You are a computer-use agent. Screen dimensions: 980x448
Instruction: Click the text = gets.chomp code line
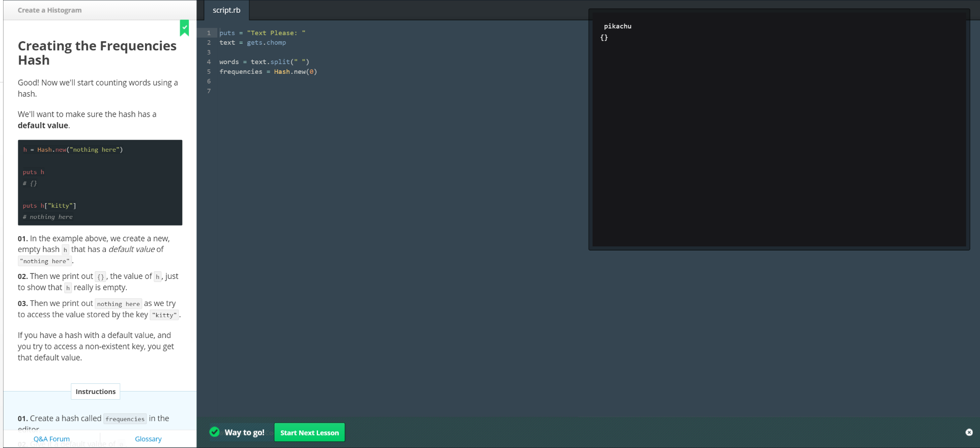coord(252,43)
